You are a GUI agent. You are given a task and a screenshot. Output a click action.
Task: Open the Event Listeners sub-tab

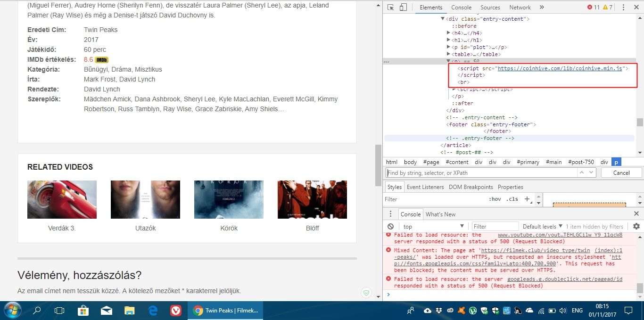[x=425, y=187]
